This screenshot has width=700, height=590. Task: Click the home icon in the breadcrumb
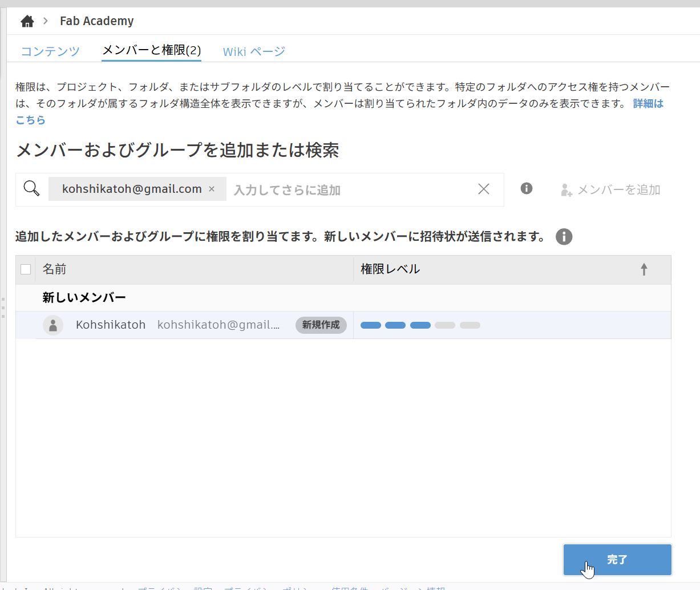coord(26,20)
